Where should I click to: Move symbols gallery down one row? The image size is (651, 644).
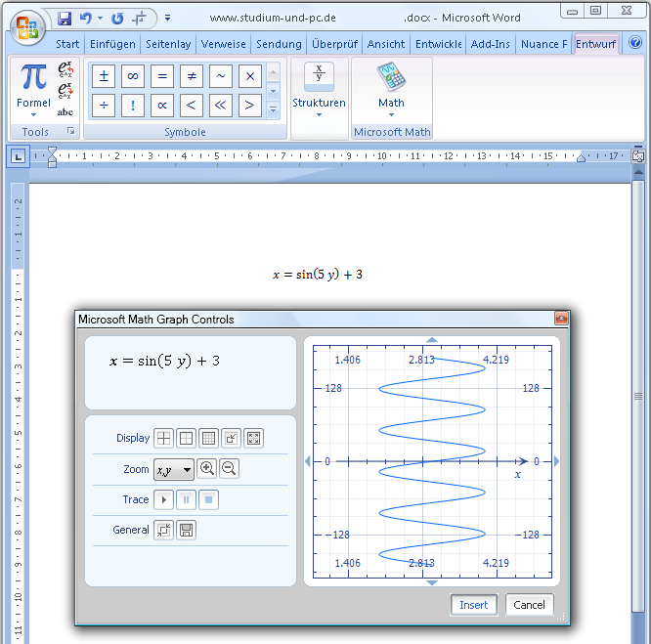[273, 91]
